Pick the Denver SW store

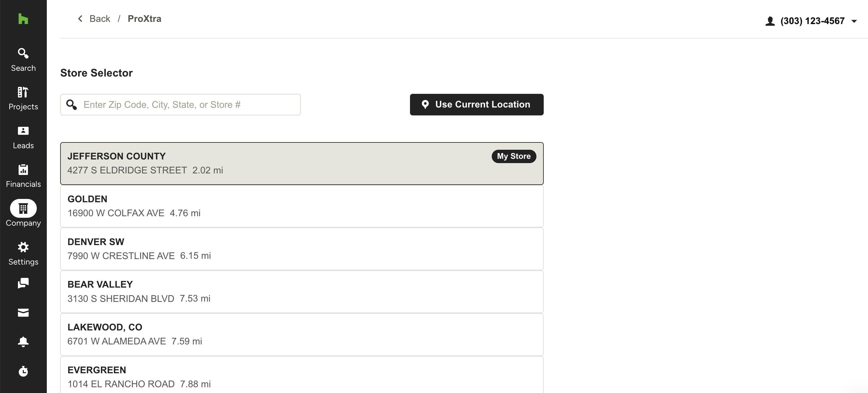[301, 249]
